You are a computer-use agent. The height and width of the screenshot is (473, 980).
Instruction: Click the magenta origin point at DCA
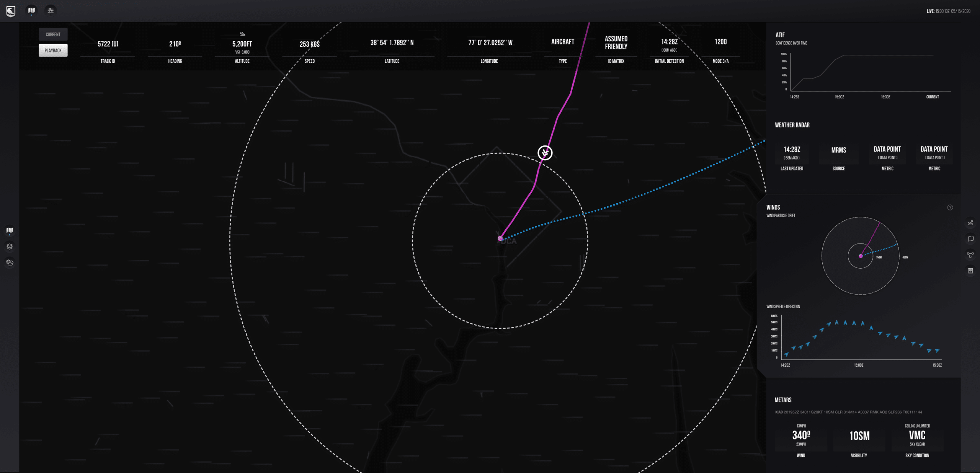tap(500, 238)
